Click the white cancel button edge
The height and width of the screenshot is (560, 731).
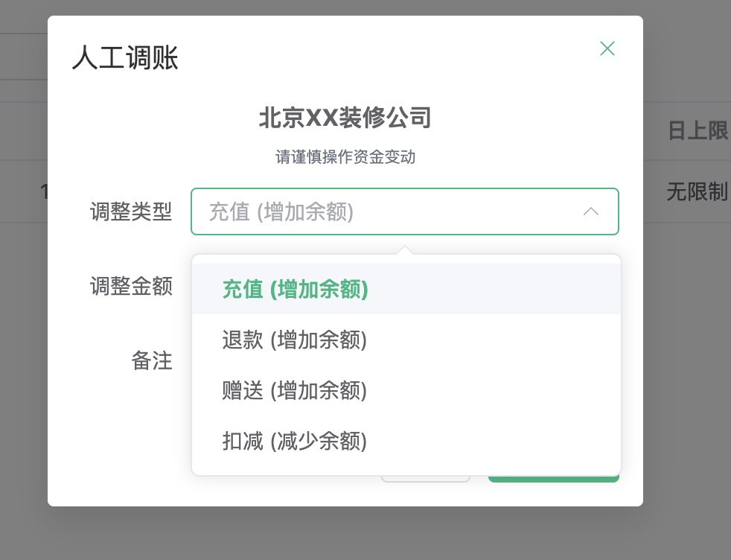(x=426, y=479)
